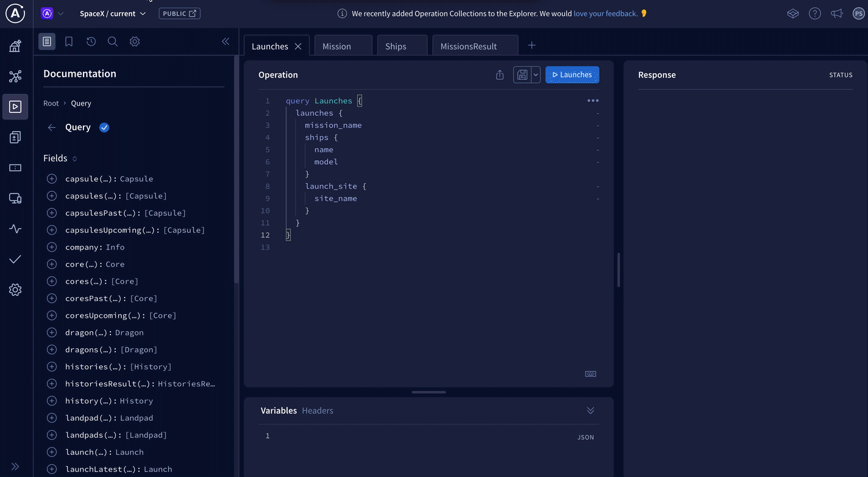Screen dimensions: 868x477
Task: Click the save operation disk icon
Action: pyautogui.click(x=522, y=75)
